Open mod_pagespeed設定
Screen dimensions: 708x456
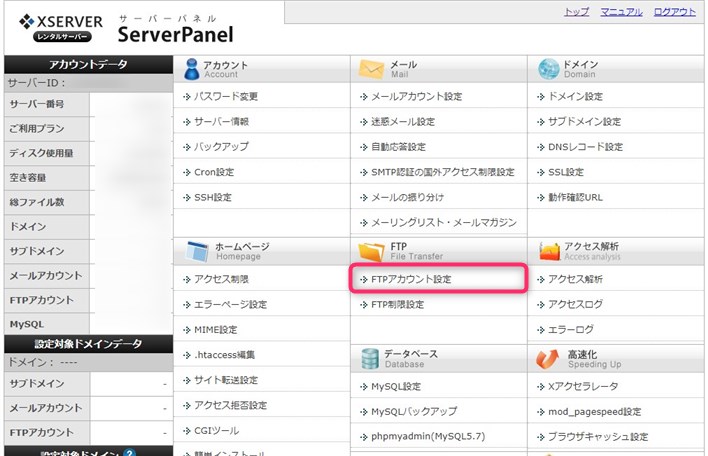(x=594, y=411)
